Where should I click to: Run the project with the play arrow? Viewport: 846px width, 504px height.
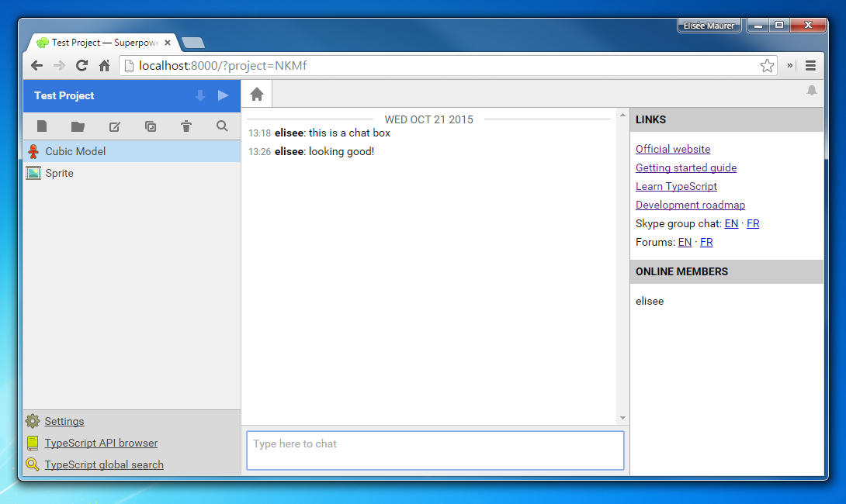click(223, 95)
